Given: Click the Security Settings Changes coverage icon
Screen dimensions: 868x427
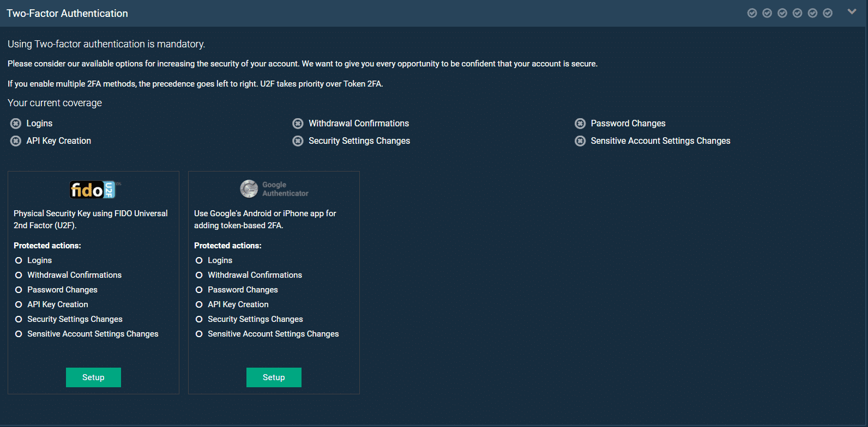Looking at the screenshot, I should 298,141.
